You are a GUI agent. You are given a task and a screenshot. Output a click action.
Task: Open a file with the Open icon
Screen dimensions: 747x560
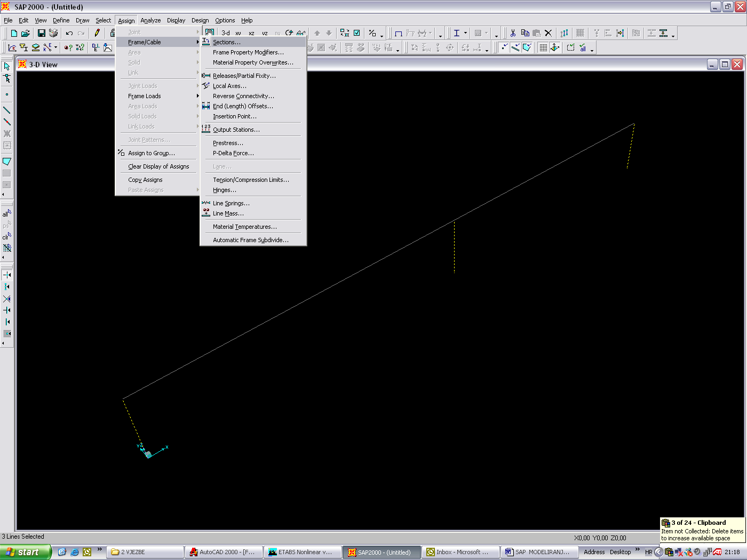click(25, 33)
